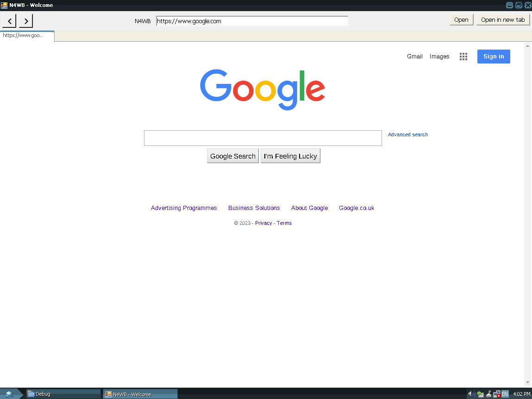
Task: Click the Open button
Action: coord(461,20)
